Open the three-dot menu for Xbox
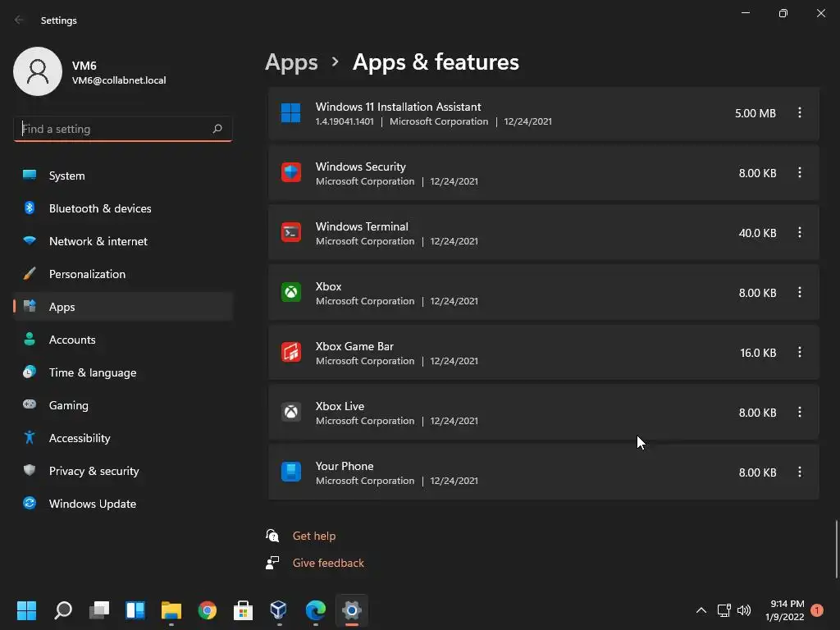Viewport: 840px width, 630px height. [x=799, y=293]
